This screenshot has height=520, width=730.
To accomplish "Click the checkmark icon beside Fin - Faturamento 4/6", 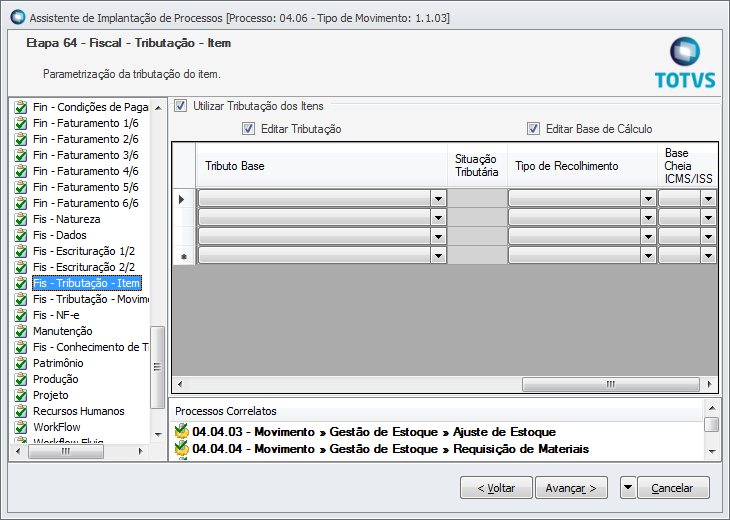I will pos(20,171).
